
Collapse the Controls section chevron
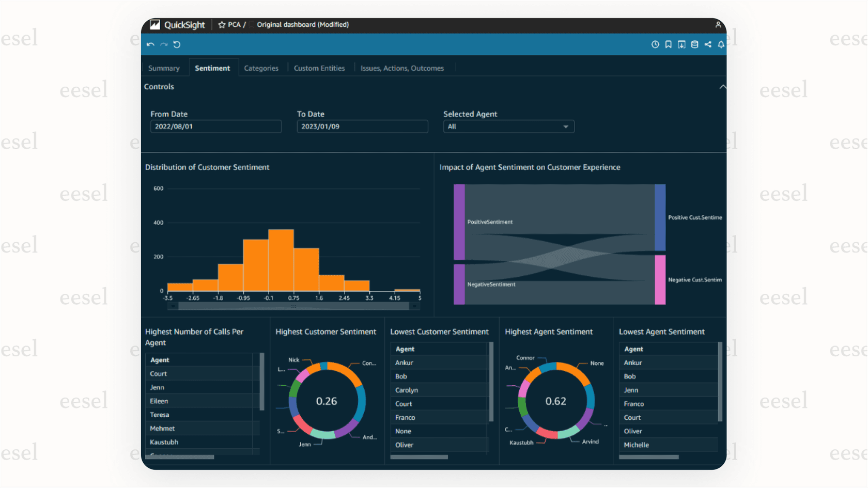[723, 87]
